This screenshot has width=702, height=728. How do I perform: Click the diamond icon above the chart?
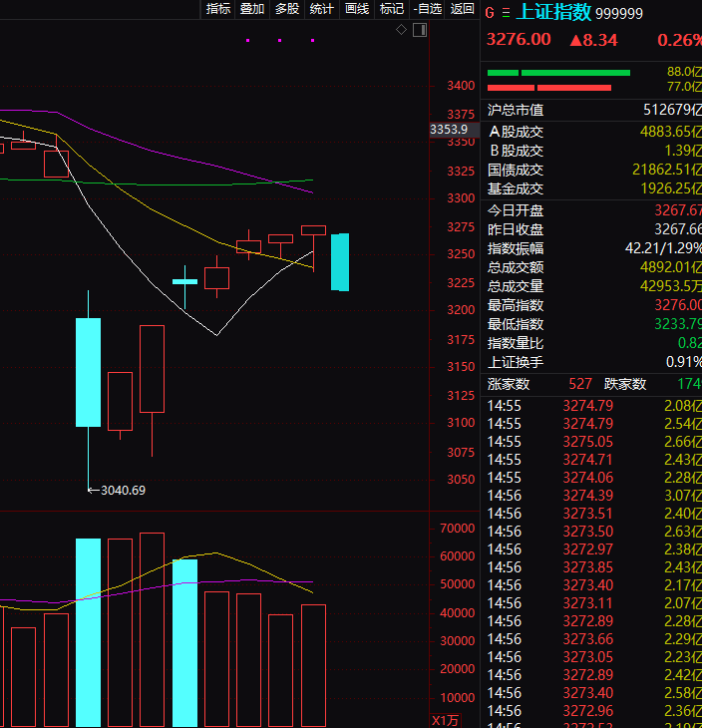point(401,30)
